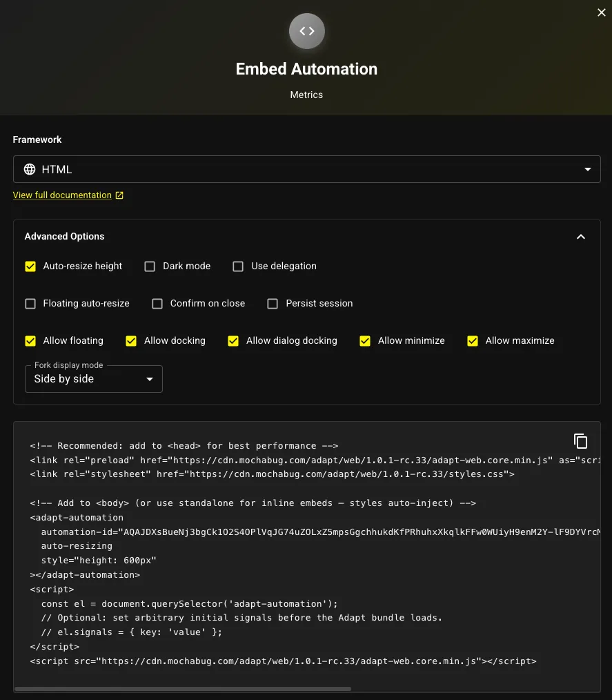Screen dimensions: 612x700
Task: Enable the Persist session checkbox
Action: pyautogui.click(x=273, y=304)
